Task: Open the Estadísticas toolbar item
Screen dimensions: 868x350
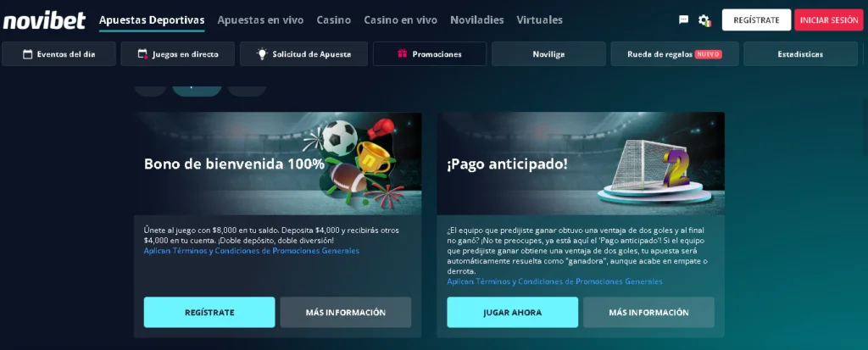Action: (x=800, y=54)
